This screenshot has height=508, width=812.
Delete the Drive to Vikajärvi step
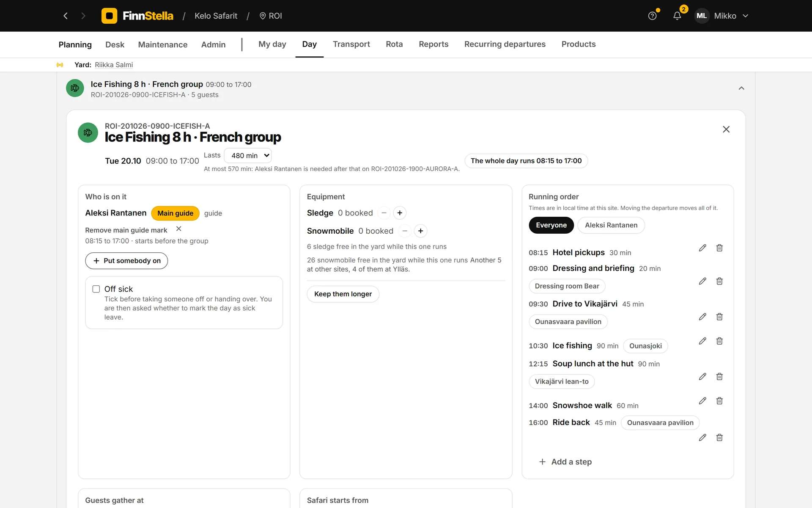(719, 317)
